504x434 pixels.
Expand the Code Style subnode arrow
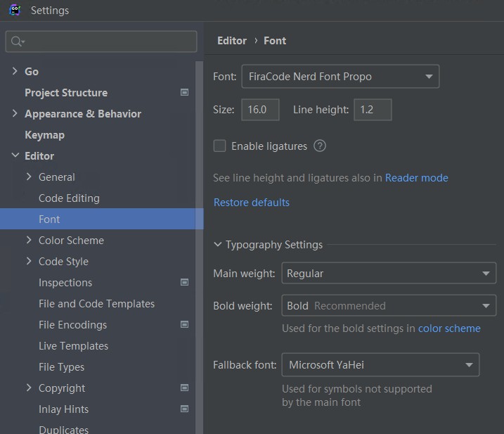point(29,261)
